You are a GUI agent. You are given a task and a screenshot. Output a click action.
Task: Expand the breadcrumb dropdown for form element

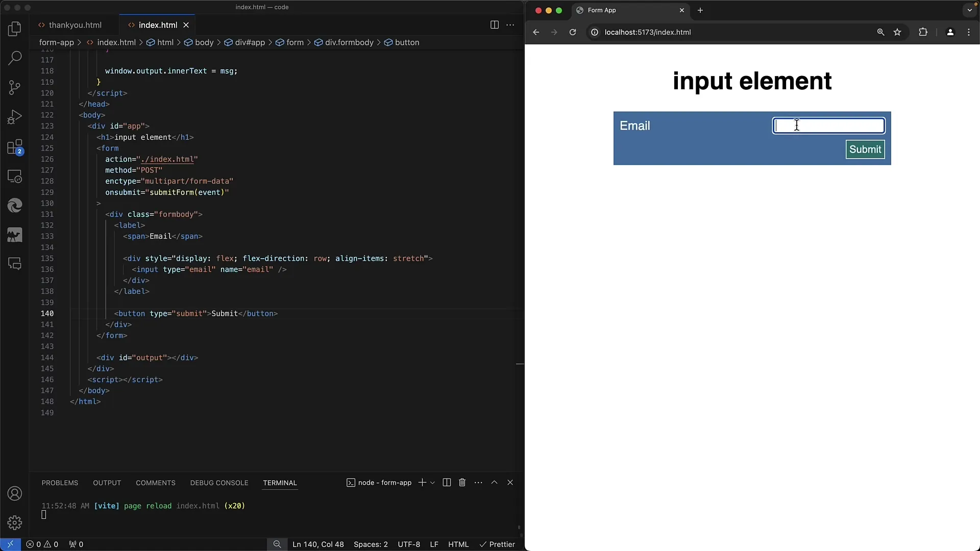coord(294,42)
